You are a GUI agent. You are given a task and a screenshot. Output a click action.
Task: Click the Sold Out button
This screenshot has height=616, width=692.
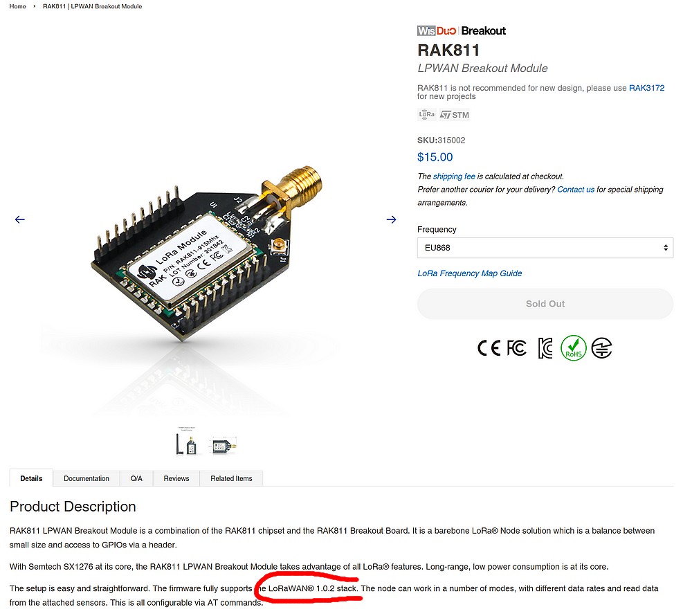click(545, 304)
